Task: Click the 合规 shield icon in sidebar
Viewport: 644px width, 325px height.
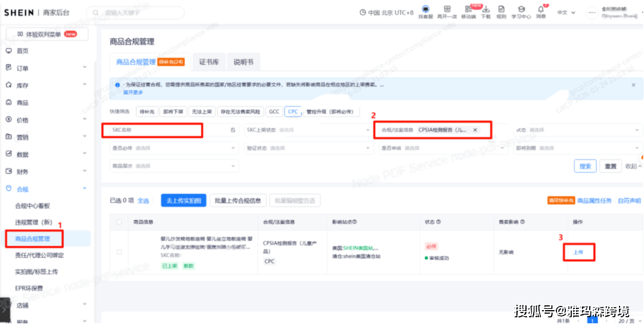Action: point(8,188)
